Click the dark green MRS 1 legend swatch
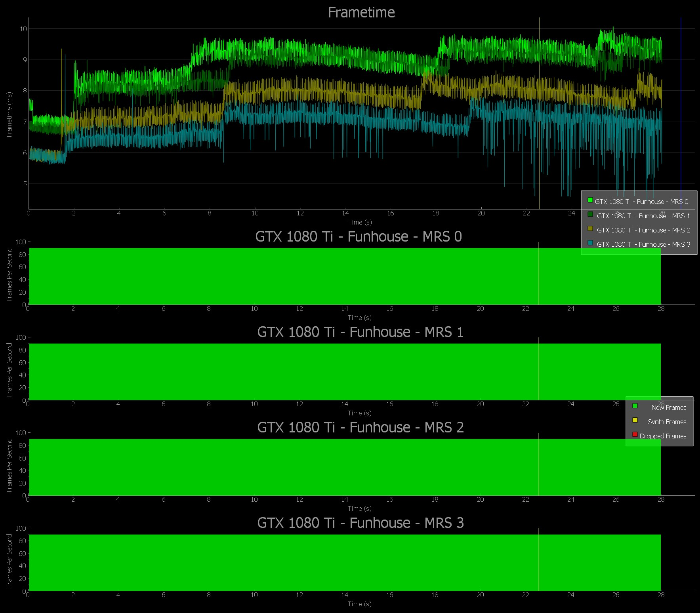The image size is (700, 613). coord(590,215)
